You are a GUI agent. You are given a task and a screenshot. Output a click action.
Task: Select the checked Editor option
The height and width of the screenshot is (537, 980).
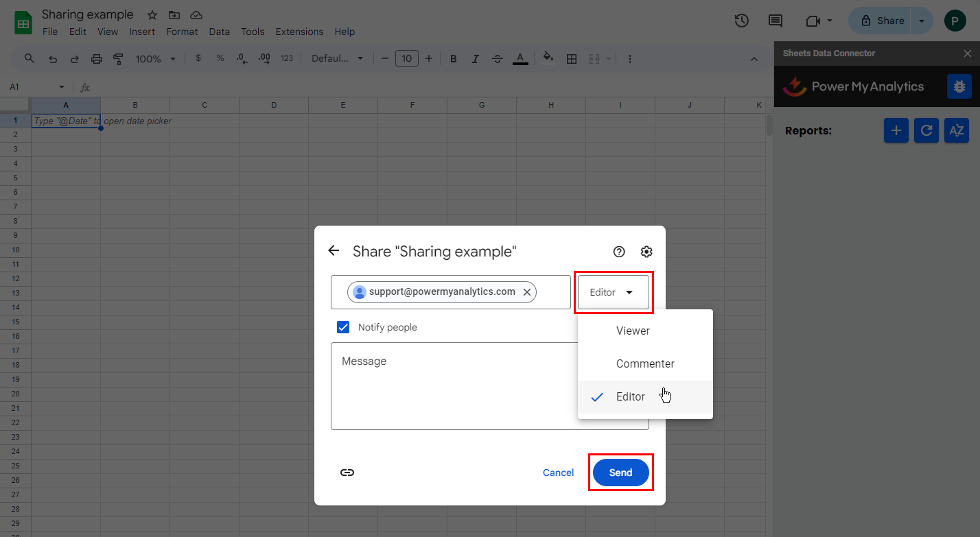click(630, 397)
